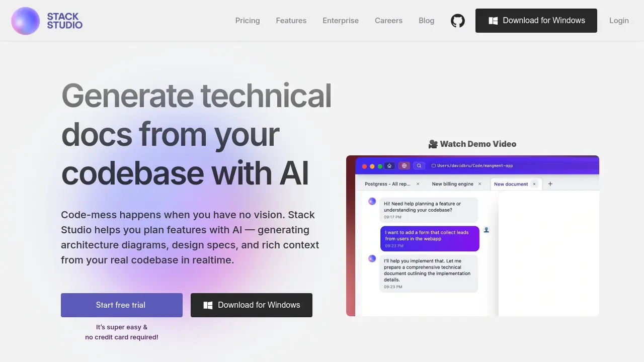Click the green window dot in demo

tap(380, 166)
